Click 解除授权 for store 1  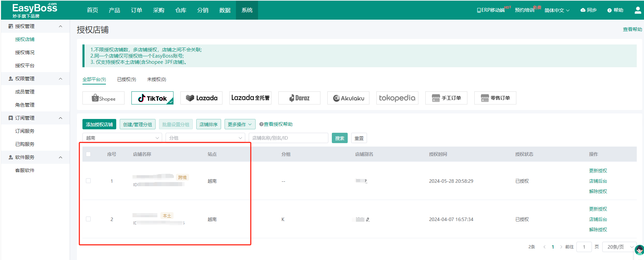tap(598, 191)
